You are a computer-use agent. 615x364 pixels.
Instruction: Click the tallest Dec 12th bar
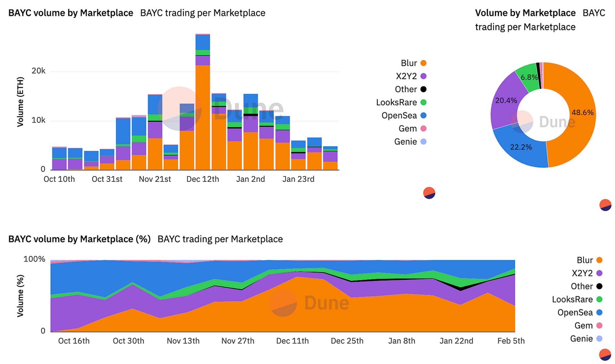tap(203, 102)
